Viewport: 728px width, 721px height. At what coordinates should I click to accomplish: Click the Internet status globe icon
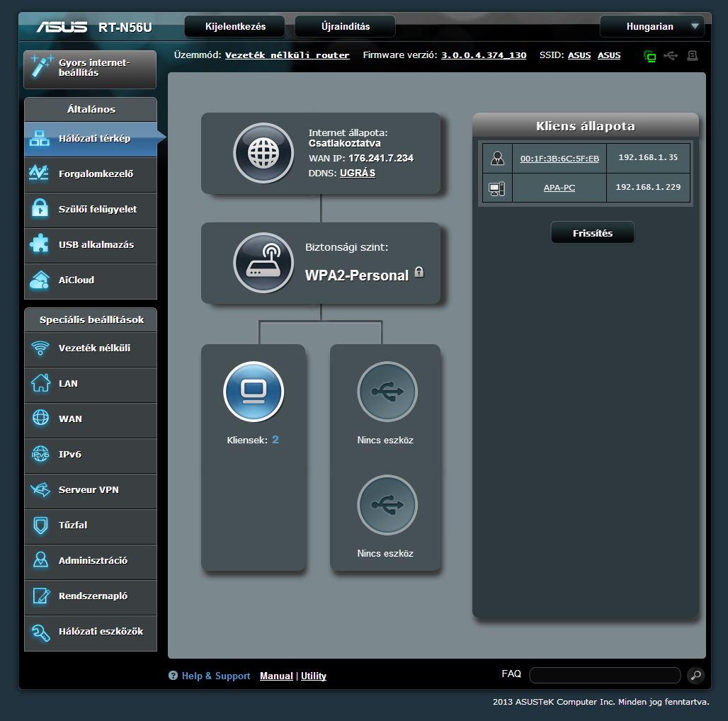click(263, 153)
